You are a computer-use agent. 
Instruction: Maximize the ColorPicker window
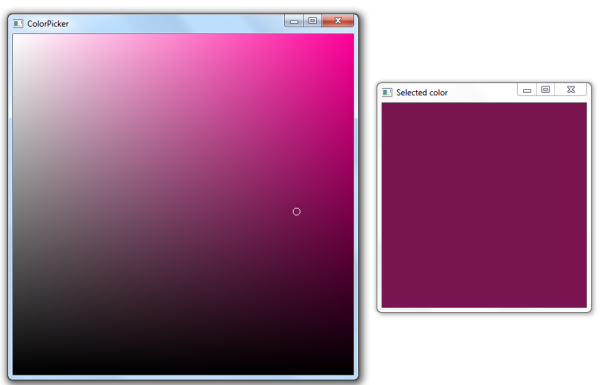[x=312, y=21]
